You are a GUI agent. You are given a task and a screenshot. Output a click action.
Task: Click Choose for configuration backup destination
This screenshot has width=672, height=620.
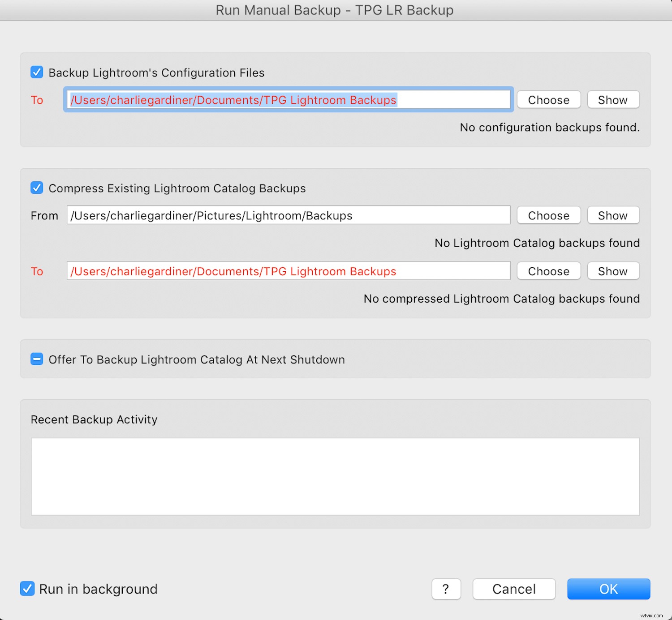(x=548, y=100)
